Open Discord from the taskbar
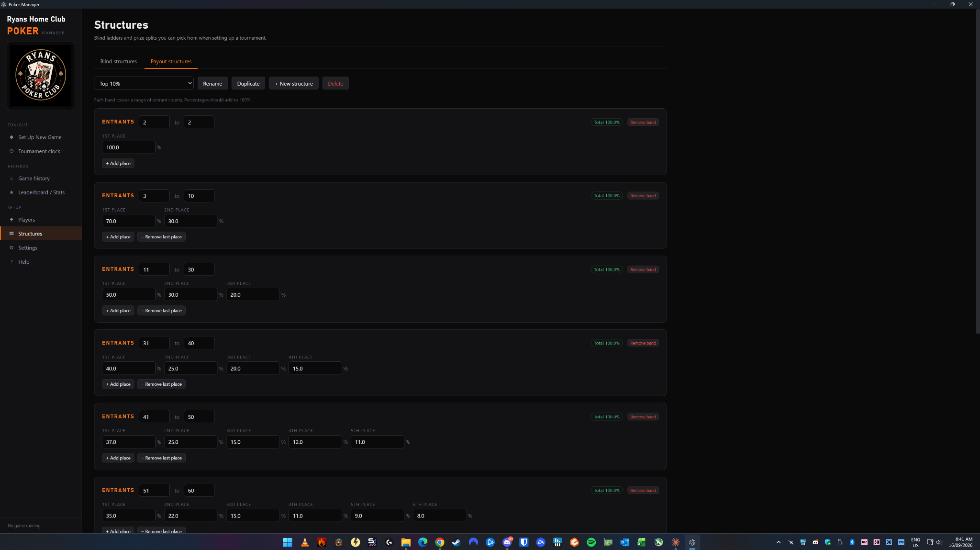 pos(507,542)
